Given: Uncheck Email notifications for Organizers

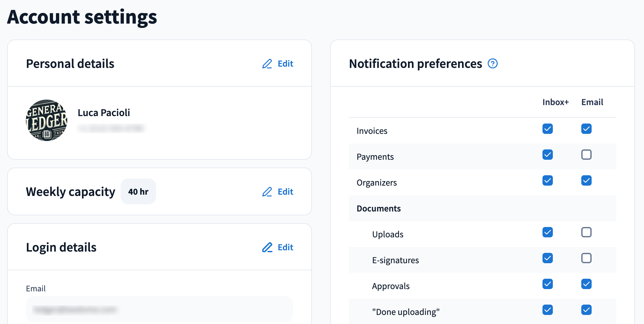Looking at the screenshot, I should click(586, 180).
